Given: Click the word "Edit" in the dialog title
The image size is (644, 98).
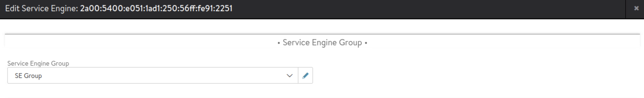Looking at the screenshot, I should 12,9.
